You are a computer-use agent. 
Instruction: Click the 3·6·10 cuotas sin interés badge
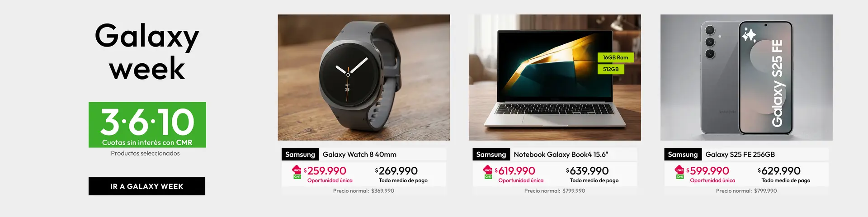(147, 125)
